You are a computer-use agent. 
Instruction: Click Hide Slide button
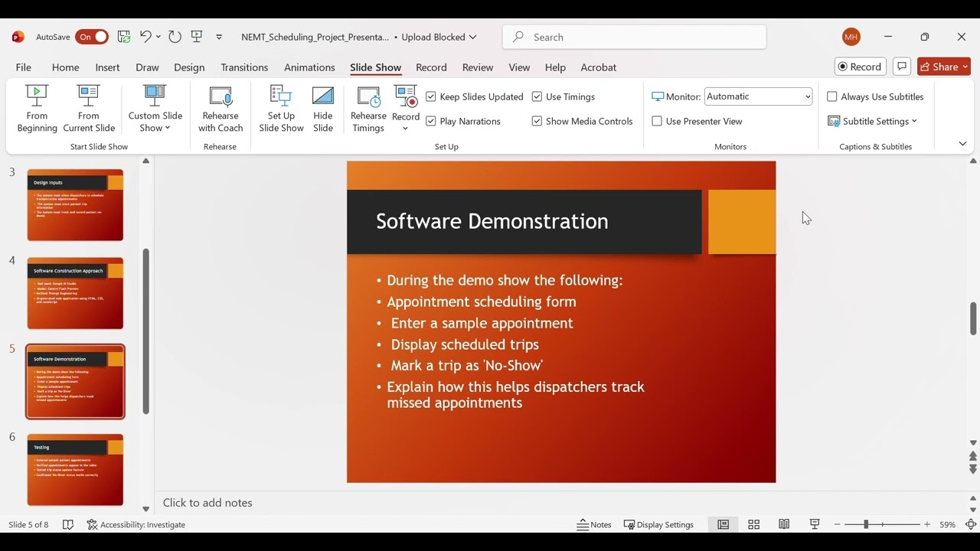click(x=323, y=109)
